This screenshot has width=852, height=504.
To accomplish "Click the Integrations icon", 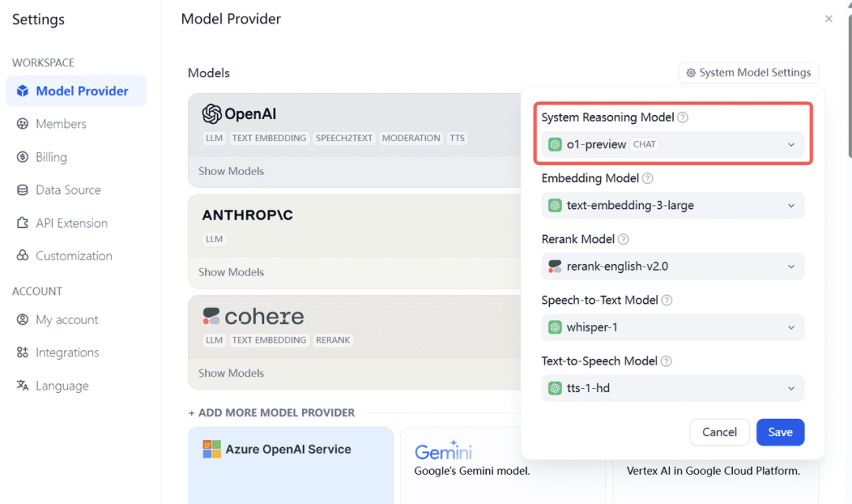I will [x=22, y=353].
